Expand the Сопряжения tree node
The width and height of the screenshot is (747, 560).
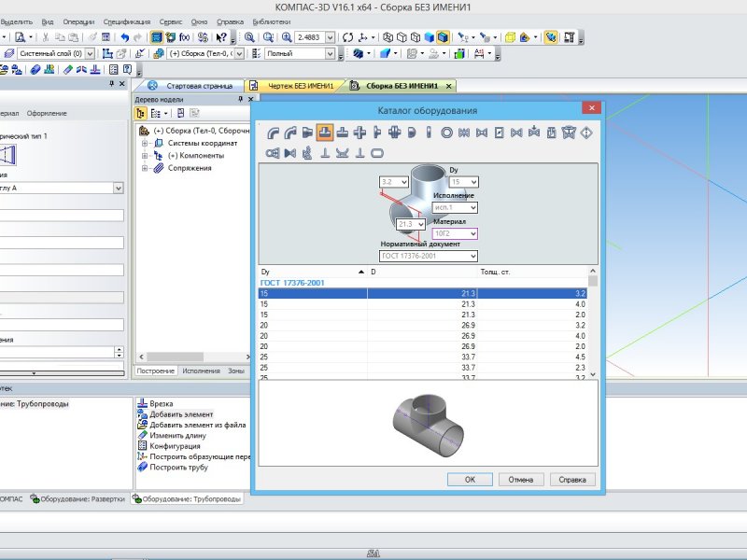145,168
